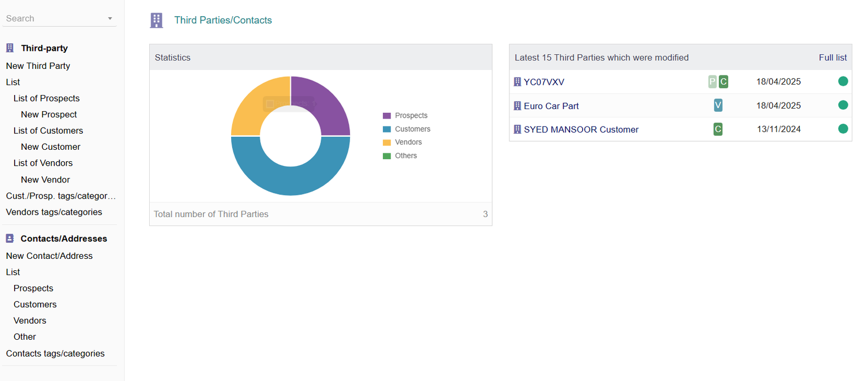Click the building icon beside YC07VXV

coord(517,82)
